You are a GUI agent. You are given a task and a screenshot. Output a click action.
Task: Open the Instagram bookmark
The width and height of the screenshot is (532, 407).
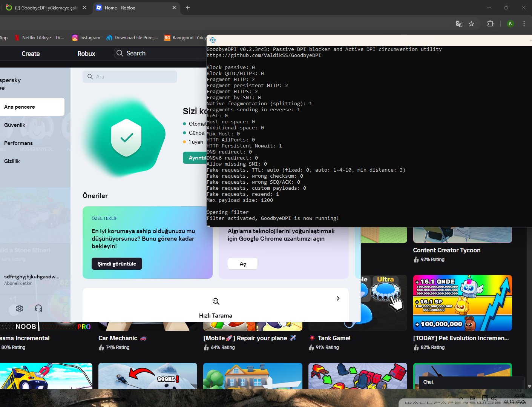[x=86, y=38]
